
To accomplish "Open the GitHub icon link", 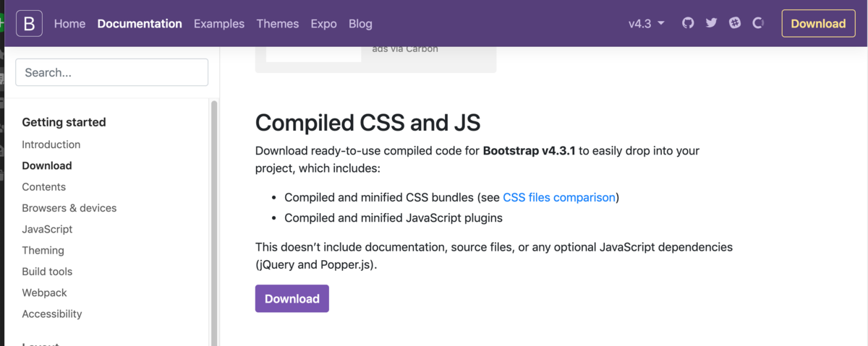I will click(x=688, y=23).
